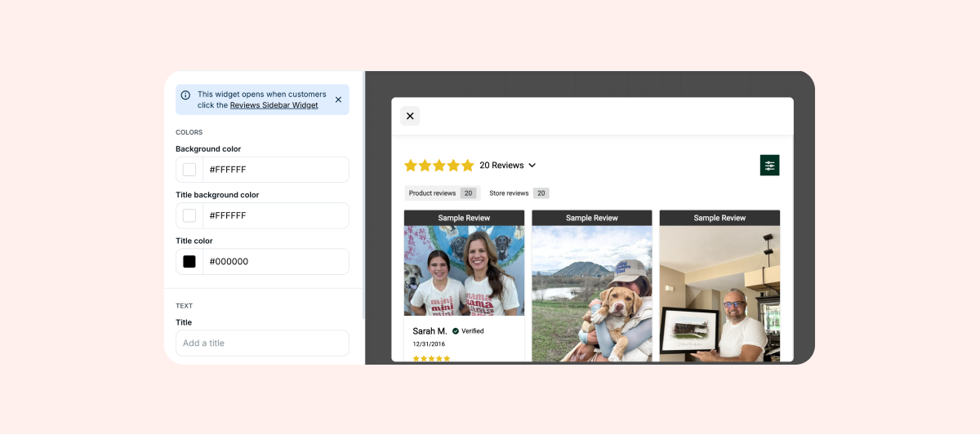The height and width of the screenshot is (434, 980).
Task: Switch to Product reviews tab
Action: pyautogui.click(x=441, y=193)
